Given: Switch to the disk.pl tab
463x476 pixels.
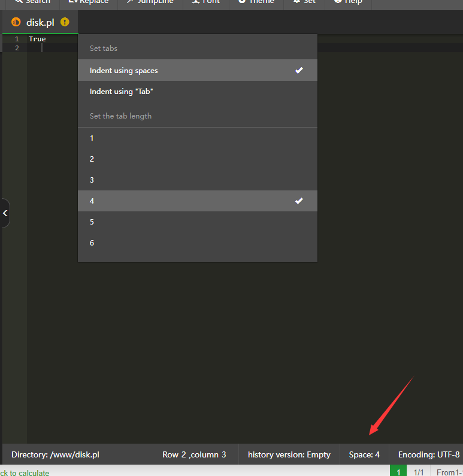Looking at the screenshot, I should tap(40, 22).
